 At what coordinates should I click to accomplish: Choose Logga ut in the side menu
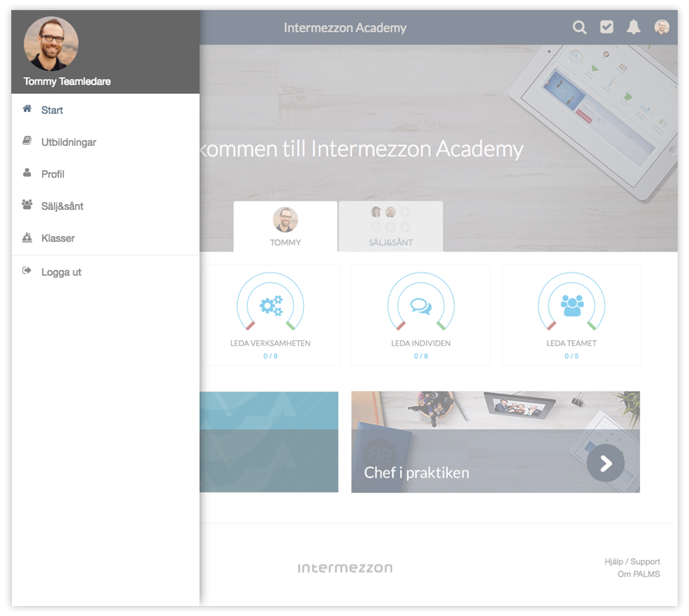pos(105,272)
